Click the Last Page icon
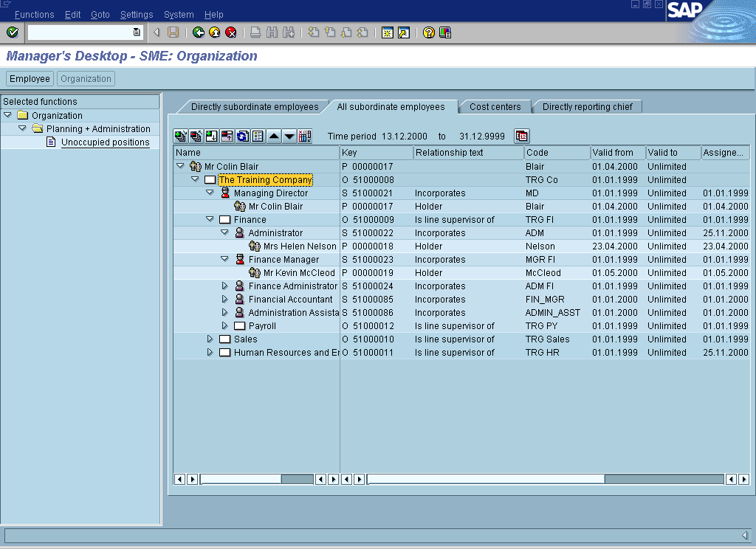 (362, 32)
